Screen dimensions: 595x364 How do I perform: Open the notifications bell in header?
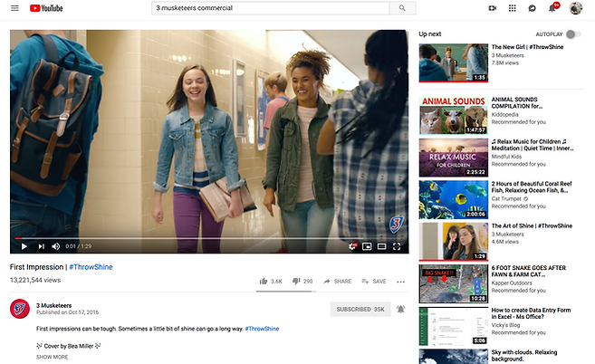click(x=552, y=8)
